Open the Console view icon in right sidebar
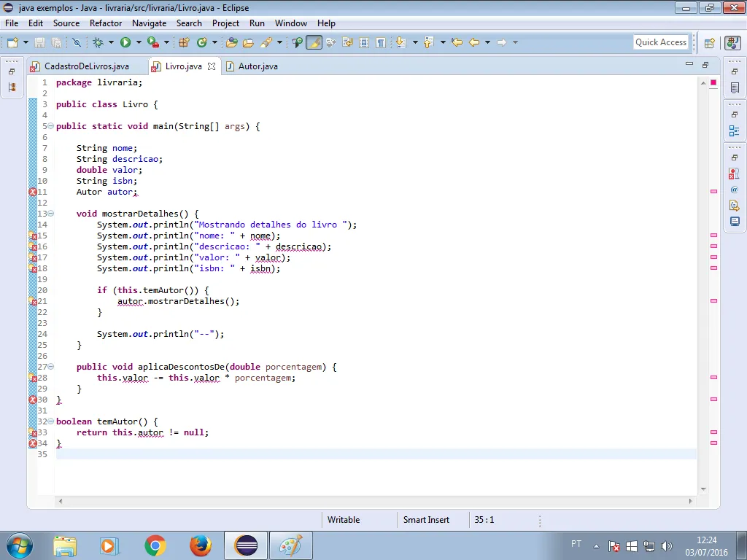This screenshot has width=747, height=560. pos(734,221)
